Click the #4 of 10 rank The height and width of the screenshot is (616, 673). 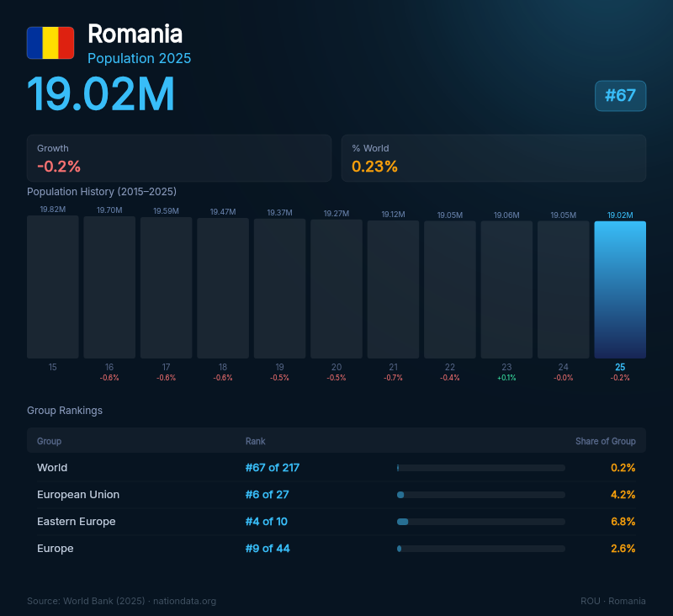[266, 522]
